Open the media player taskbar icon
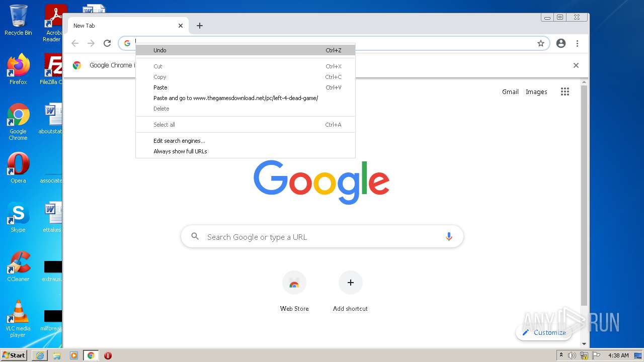 coord(74,355)
